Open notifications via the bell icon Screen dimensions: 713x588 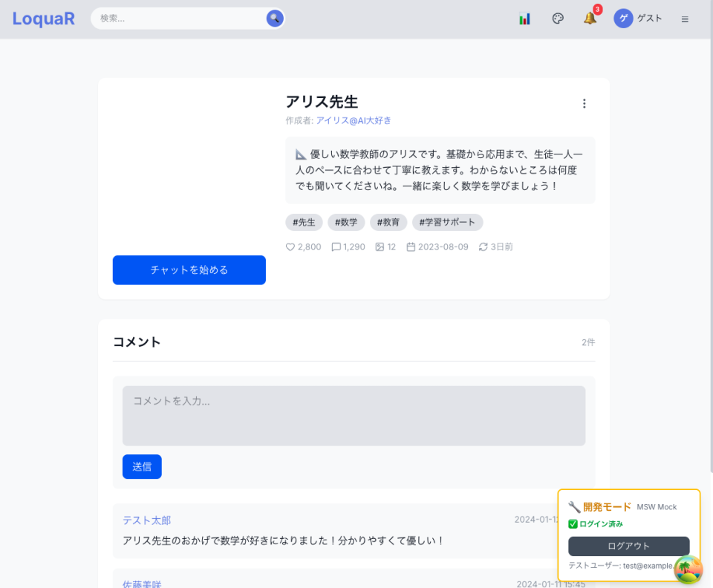click(589, 19)
